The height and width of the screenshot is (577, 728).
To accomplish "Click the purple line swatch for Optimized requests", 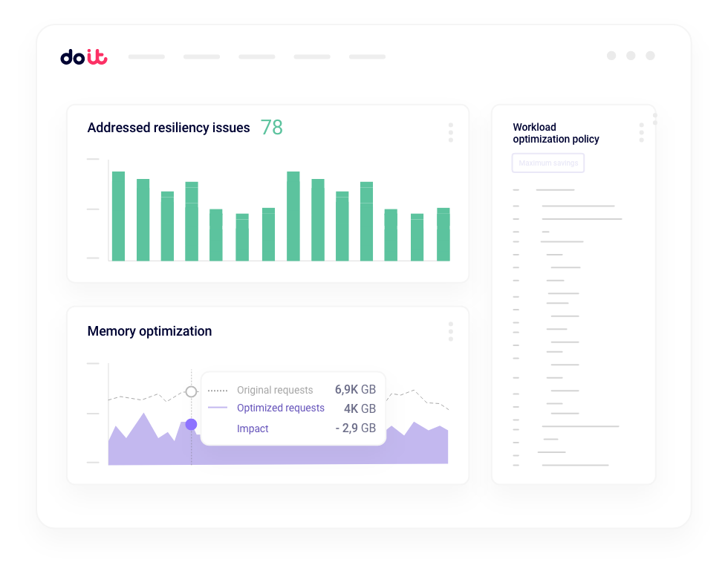I will point(218,408).
